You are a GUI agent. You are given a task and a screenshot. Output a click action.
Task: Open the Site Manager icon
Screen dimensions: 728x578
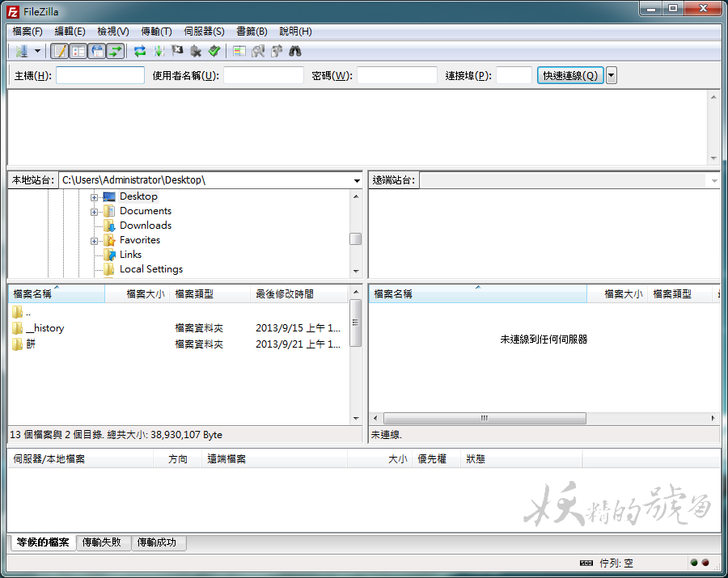click(21, 51)
